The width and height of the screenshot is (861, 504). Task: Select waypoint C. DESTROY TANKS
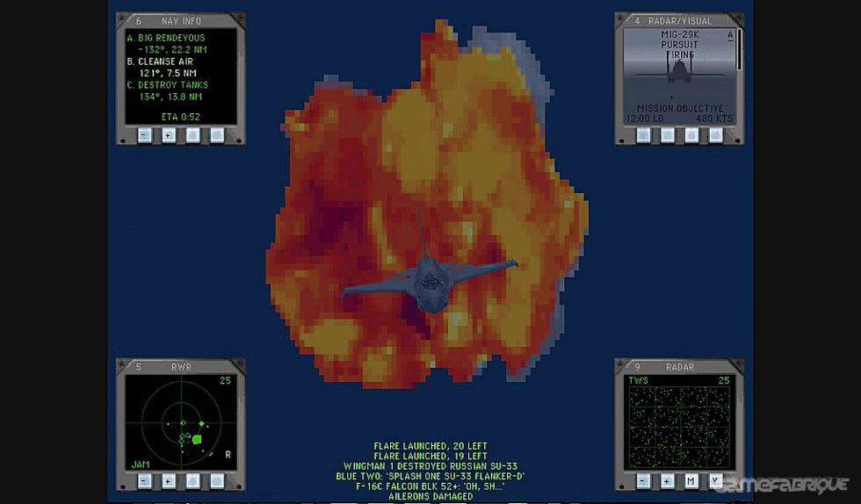point(168,85)
